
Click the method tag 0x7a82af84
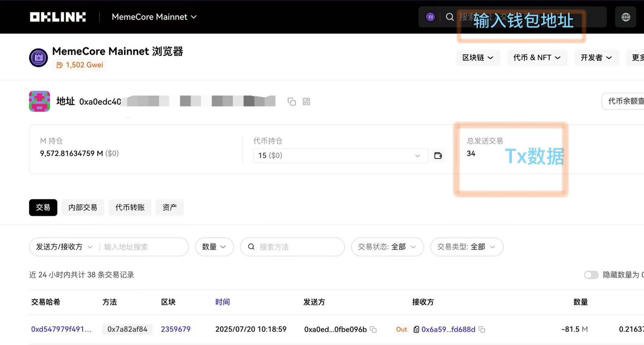[x=127, y=329]
